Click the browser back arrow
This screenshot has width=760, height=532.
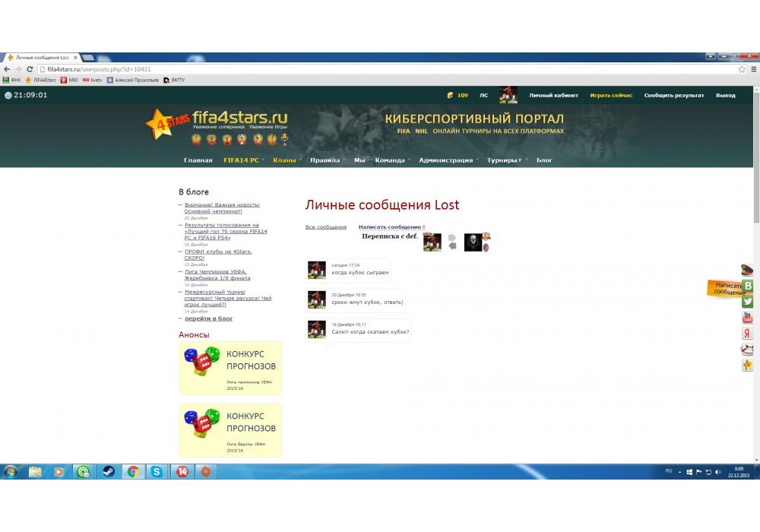tap(7, 69)
